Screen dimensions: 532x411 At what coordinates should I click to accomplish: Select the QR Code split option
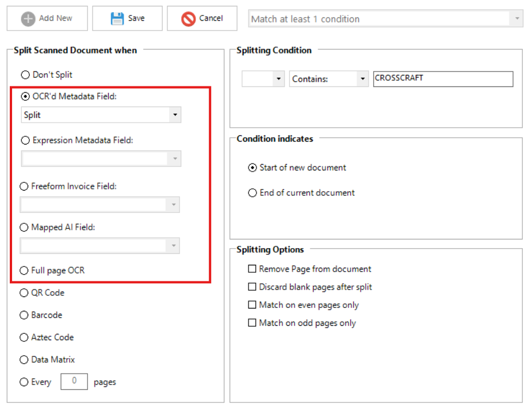coord(25,293)
